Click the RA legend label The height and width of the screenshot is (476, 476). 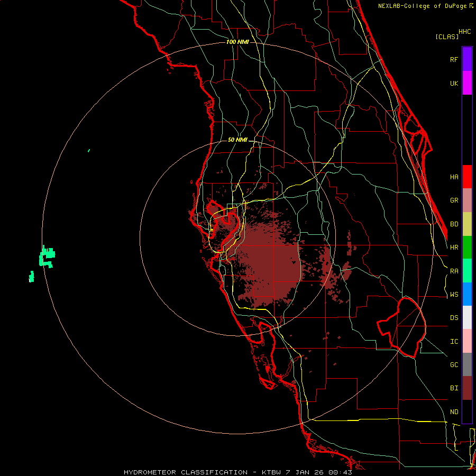point(454,271)
